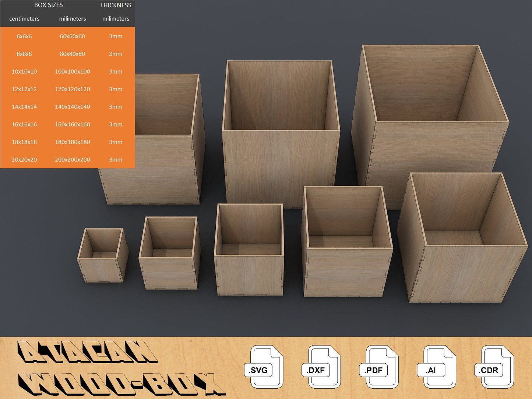Select the centimeters column label

point(24,19)
